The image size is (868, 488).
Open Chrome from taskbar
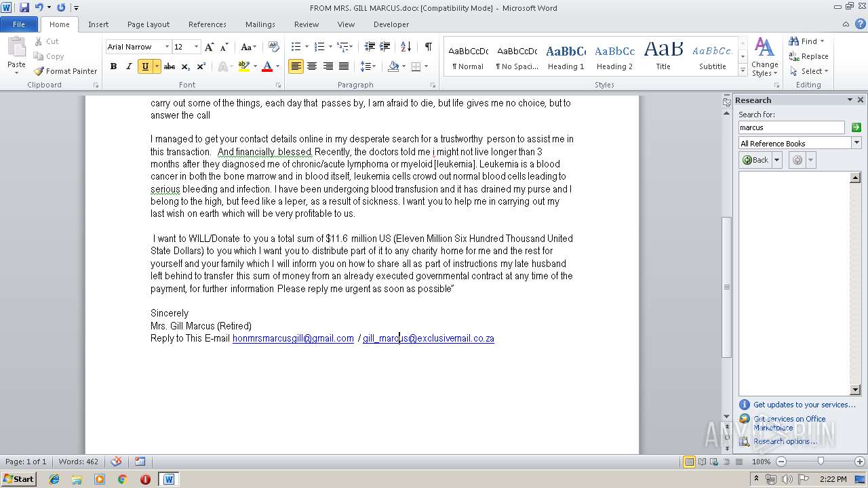[x=122, y=479]
